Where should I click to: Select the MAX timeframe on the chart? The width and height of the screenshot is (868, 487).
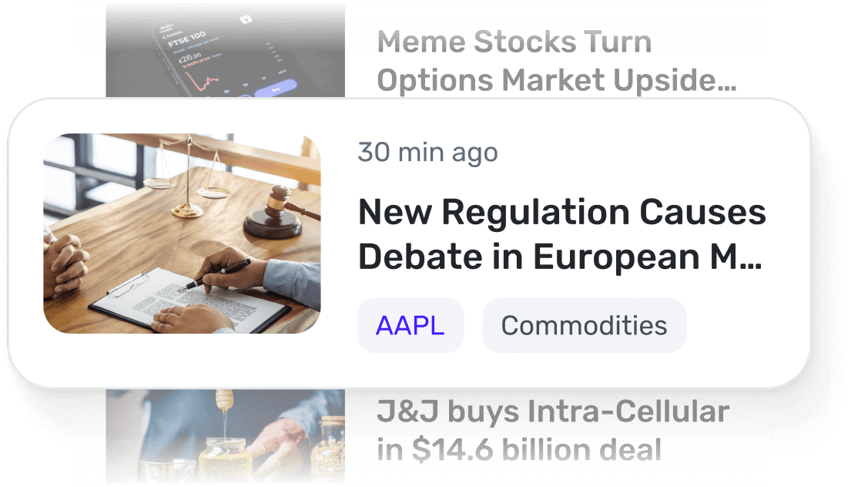tap(281, 72)
